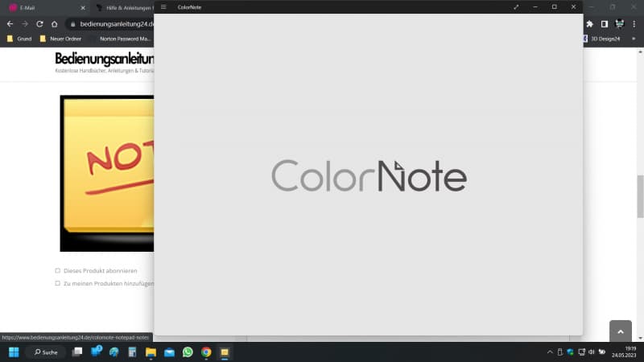Expand hidden system tray icons

pos(550,352)
